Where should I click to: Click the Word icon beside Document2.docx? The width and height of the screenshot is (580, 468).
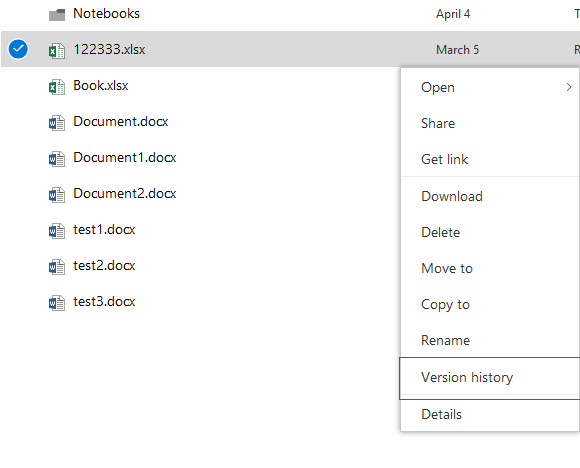click(57, 195)
